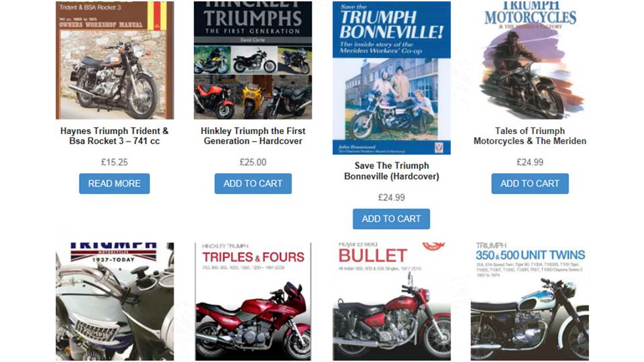Open the Royal Enfield Bullet book cover
Viewport: 644px width, 362px height.
pyautogui.click(x=391, y=301)
